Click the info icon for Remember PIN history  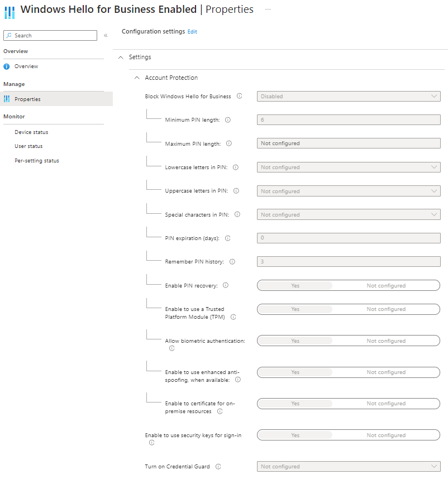pos(232,261)
